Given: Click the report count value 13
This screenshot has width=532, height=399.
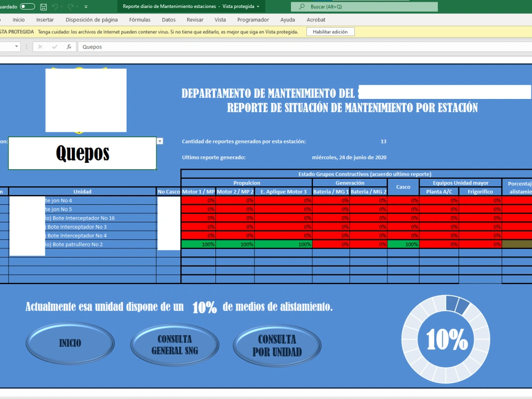Looking at the screenshot, I should click(x=384, y=142).
